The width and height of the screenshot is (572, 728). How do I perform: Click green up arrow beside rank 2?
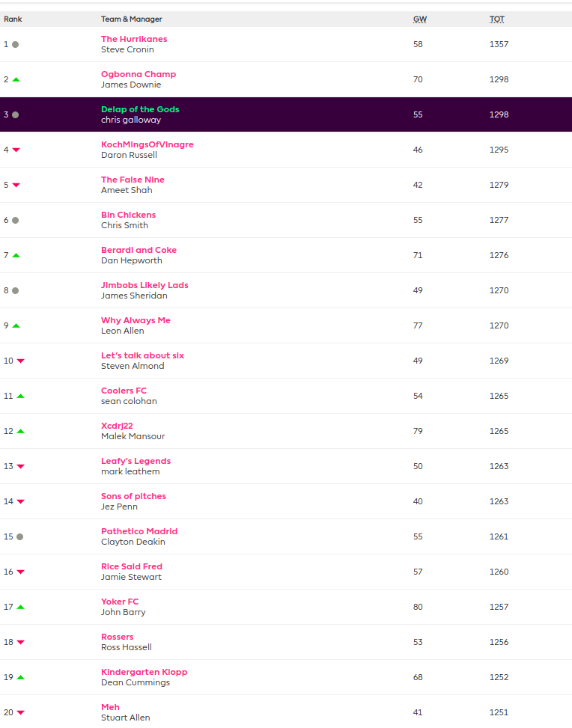pos(16,79)
